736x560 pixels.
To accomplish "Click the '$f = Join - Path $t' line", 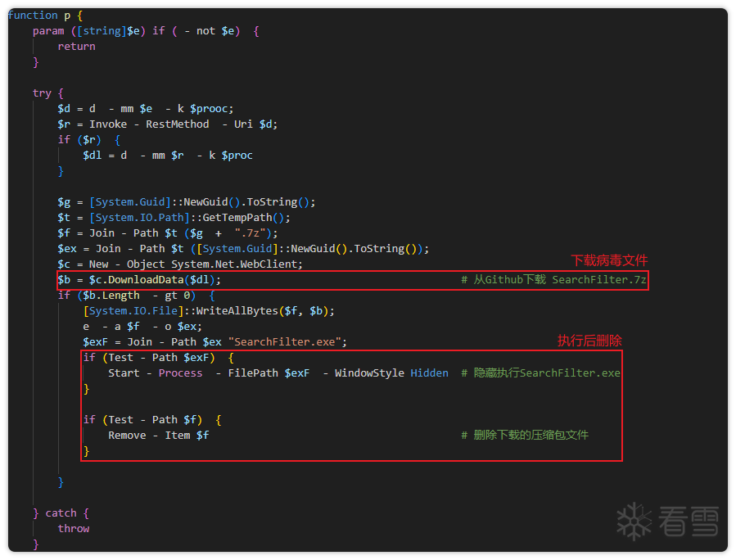I will [x=168, y=233].
